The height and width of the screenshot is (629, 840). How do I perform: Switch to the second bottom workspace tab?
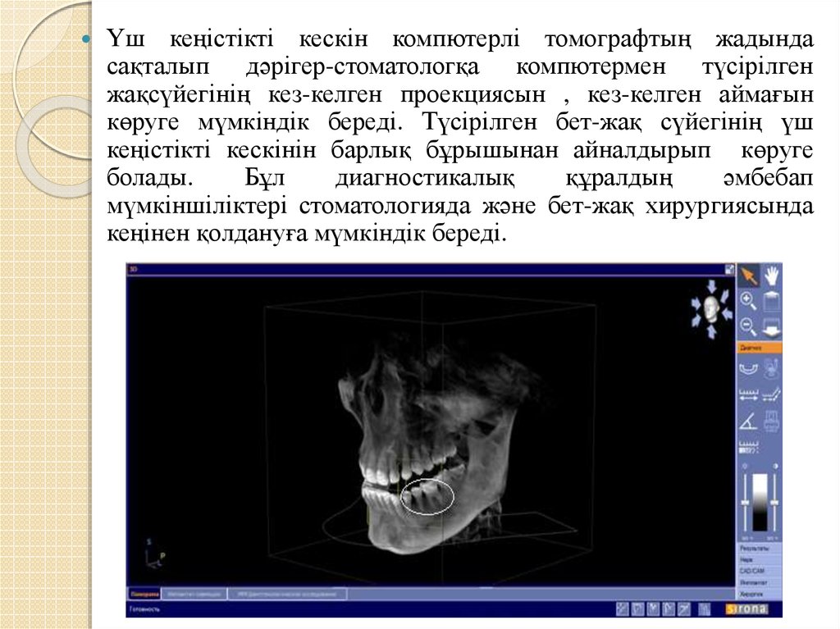coord(194,595)
